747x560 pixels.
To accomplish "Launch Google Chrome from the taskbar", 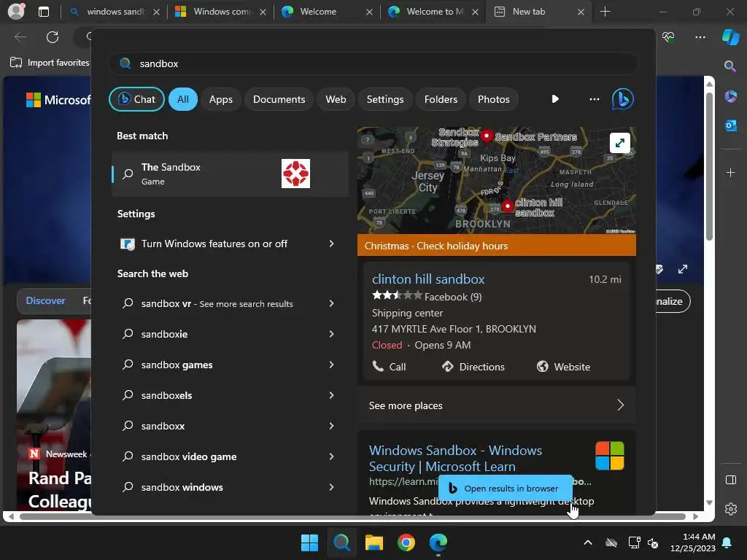I will pyautogui.click(x=406, y=542).
